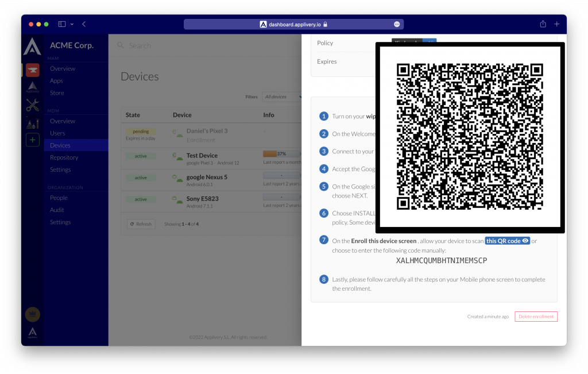
Task: Open Safari tab group dropdown chevron
Action: tap(72, 24)
